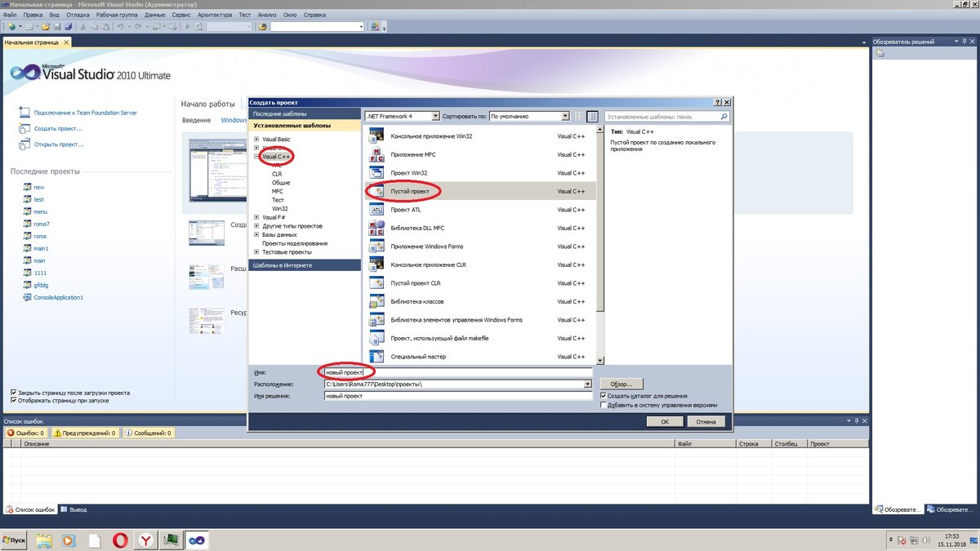Expand Тестовые проекты tree node
Screen dimensions: 980x551
click(256, 252)
